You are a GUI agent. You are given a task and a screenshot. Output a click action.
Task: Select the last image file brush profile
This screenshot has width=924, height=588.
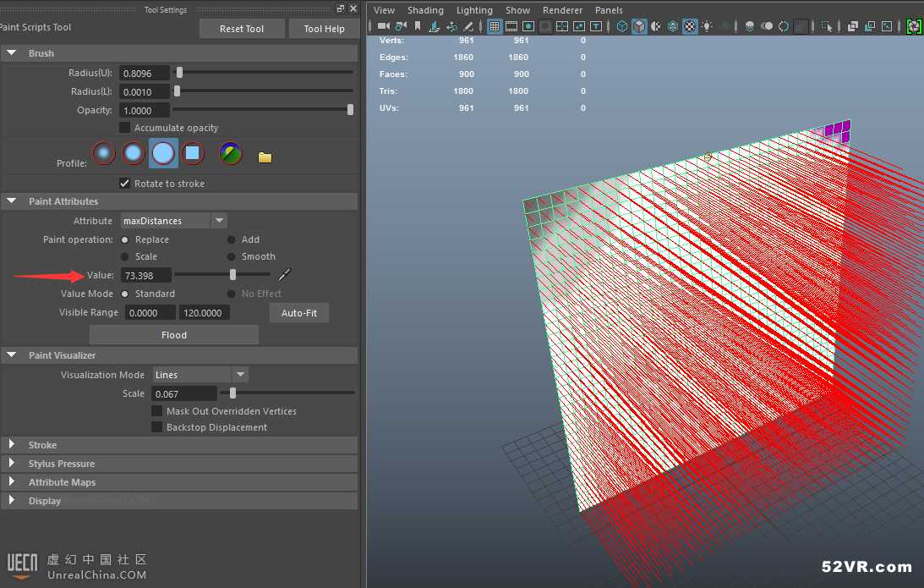pos(231,153)
